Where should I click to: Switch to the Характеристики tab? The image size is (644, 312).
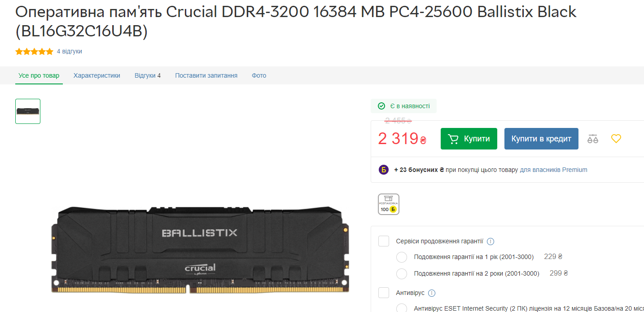(97, 75)
